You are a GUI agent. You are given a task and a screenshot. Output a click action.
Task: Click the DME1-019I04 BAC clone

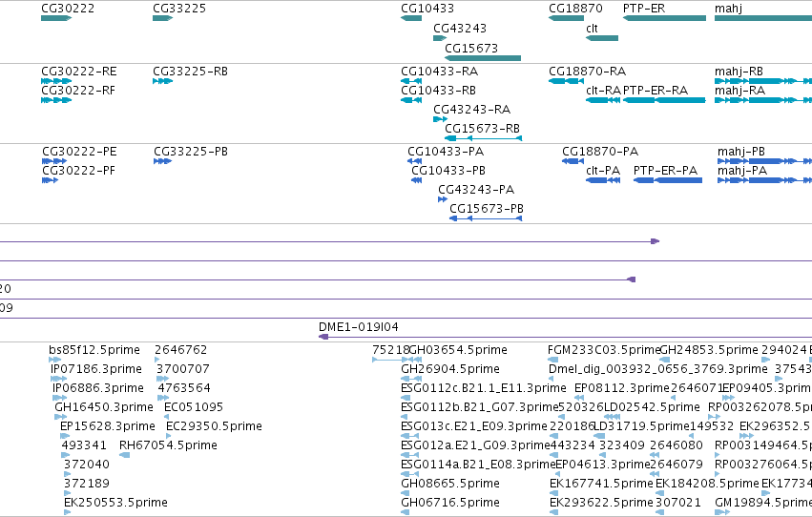click(x=565, y=337)
